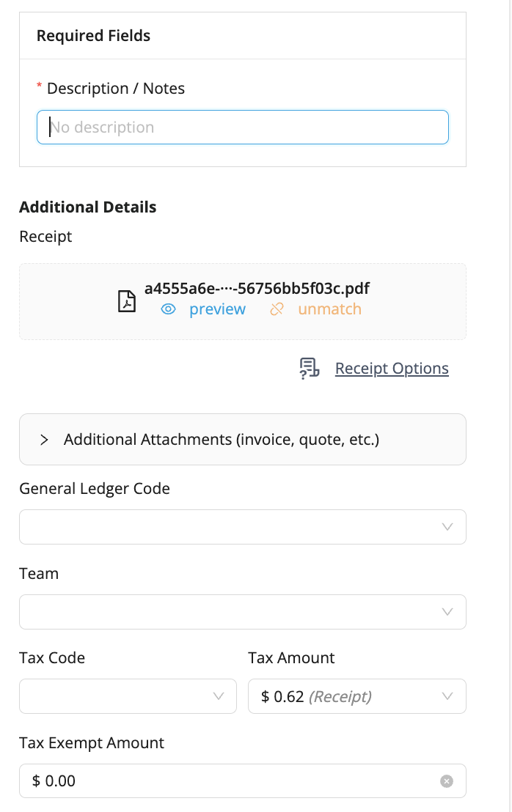This screenshot has width=512, height=812.
Task: Click the broken-link icon beside unmatch
Action: (x=277, y=309)
